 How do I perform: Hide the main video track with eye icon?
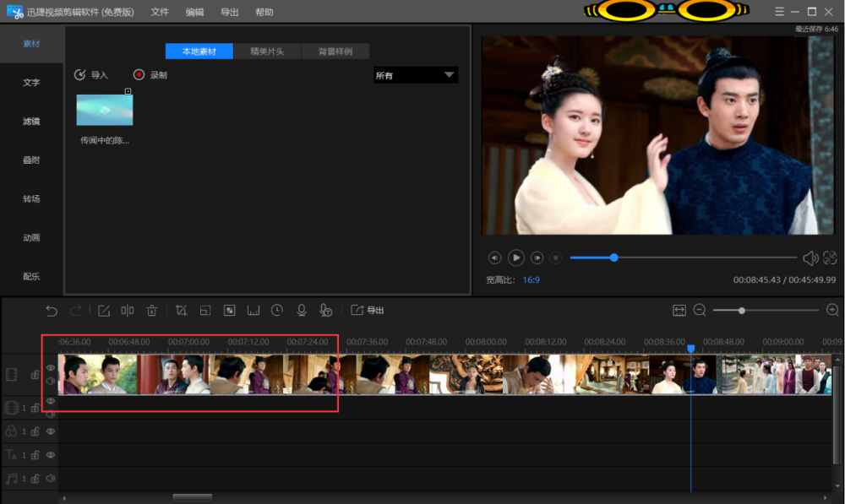point(51,368)
